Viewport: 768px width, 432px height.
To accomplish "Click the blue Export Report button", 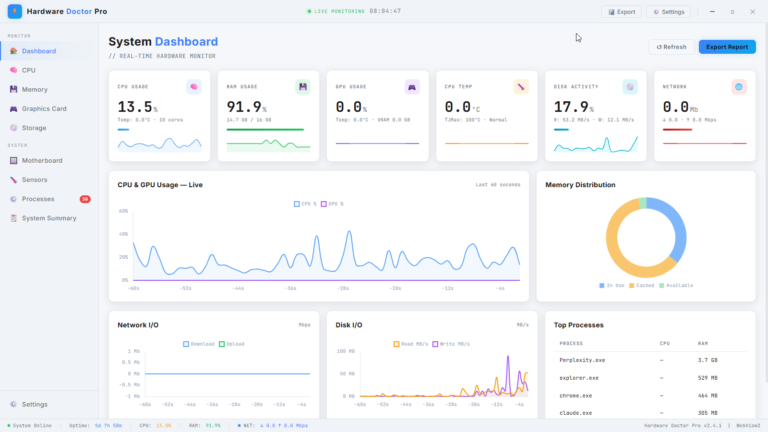I will [727, 47].
